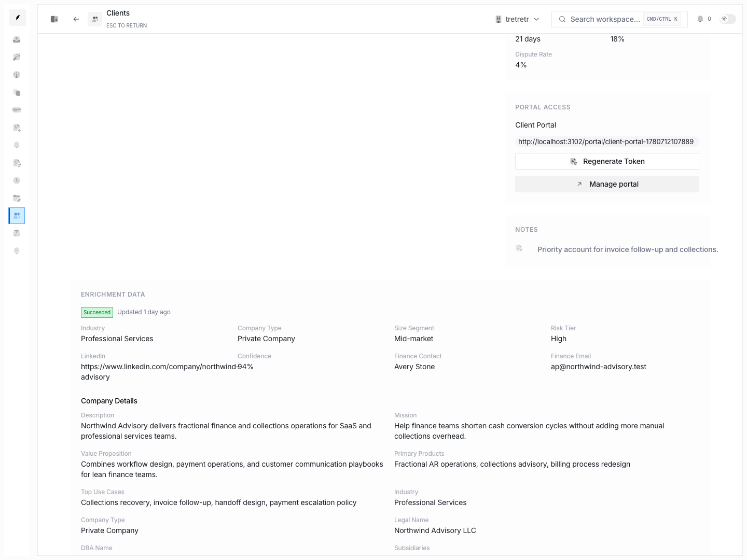Click the ap@northwind-advisory.test finance email
747x560 pixels.
[599, 367]
